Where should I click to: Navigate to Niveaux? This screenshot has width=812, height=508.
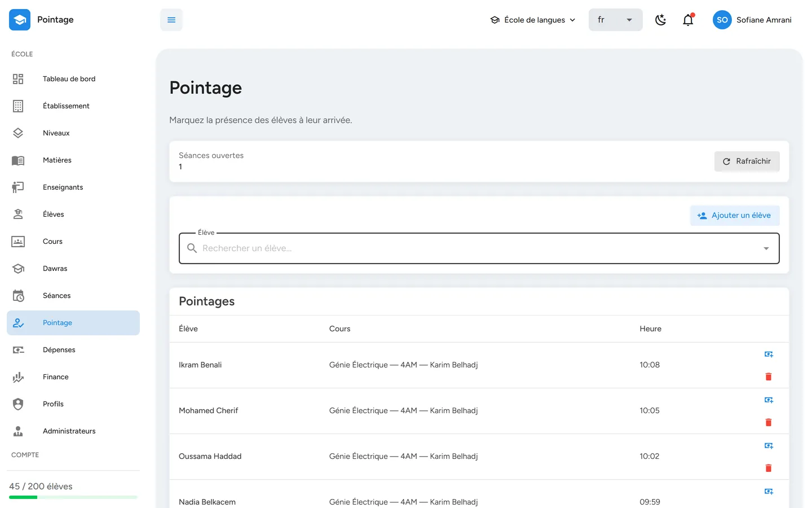73,133
